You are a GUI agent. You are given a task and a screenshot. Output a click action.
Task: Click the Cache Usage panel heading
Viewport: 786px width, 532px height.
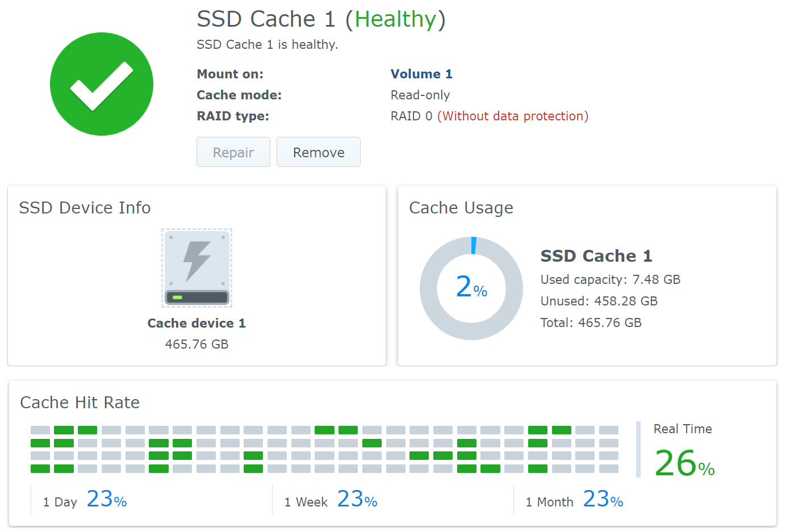461,208
